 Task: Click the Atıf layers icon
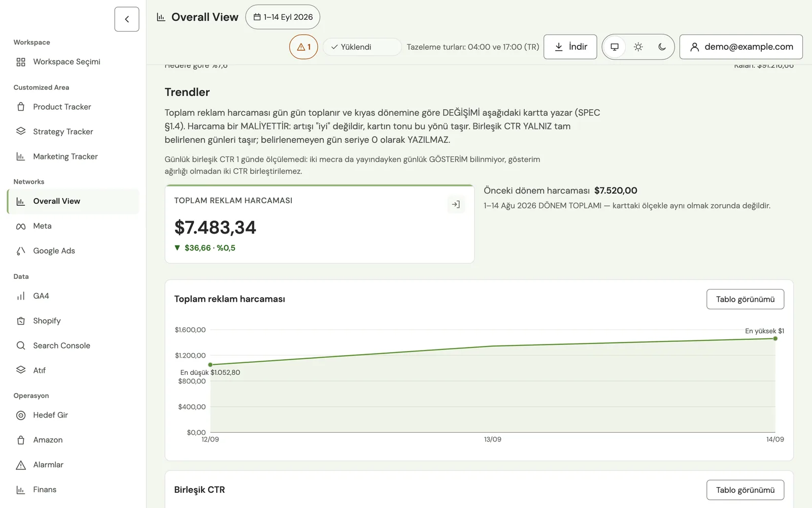coord(21,370)
